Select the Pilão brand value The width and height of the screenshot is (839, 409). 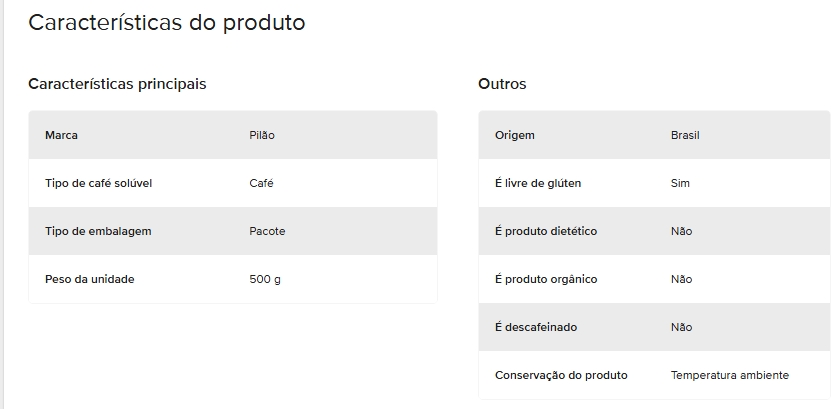(x=262, y=135)
